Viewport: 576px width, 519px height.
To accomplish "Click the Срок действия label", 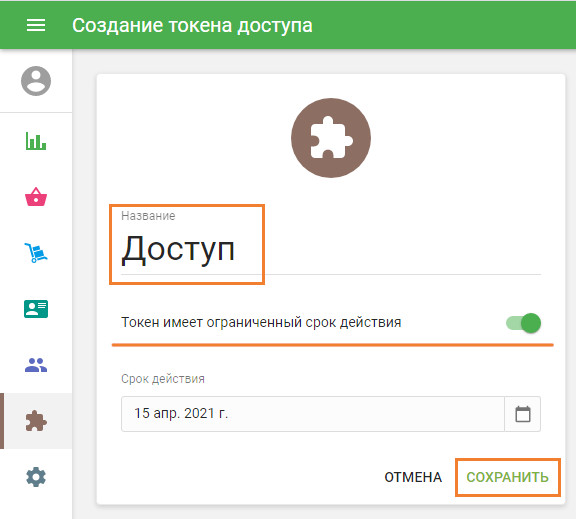I will [163, 379].
